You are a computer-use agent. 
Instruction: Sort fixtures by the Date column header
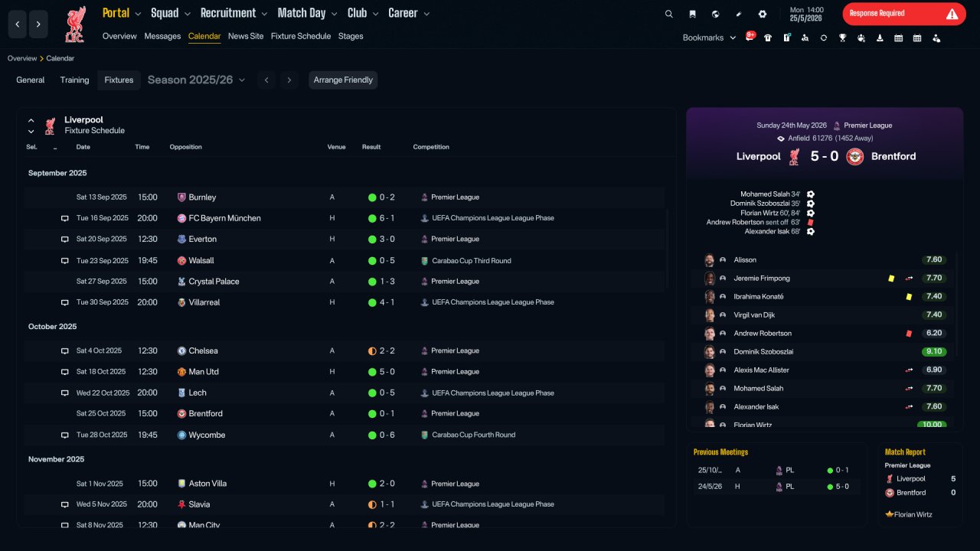coord(83,147)
